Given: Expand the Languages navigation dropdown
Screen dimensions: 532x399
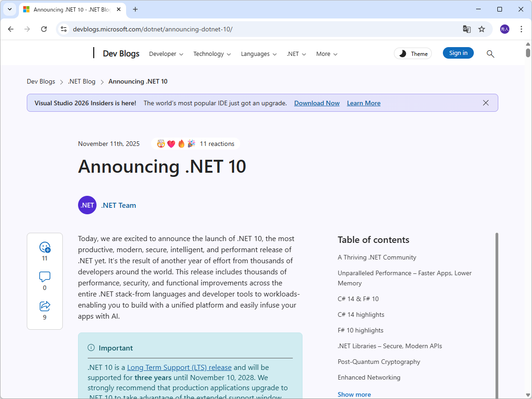Looking at the screenshot, I should (x=259, y=54).
